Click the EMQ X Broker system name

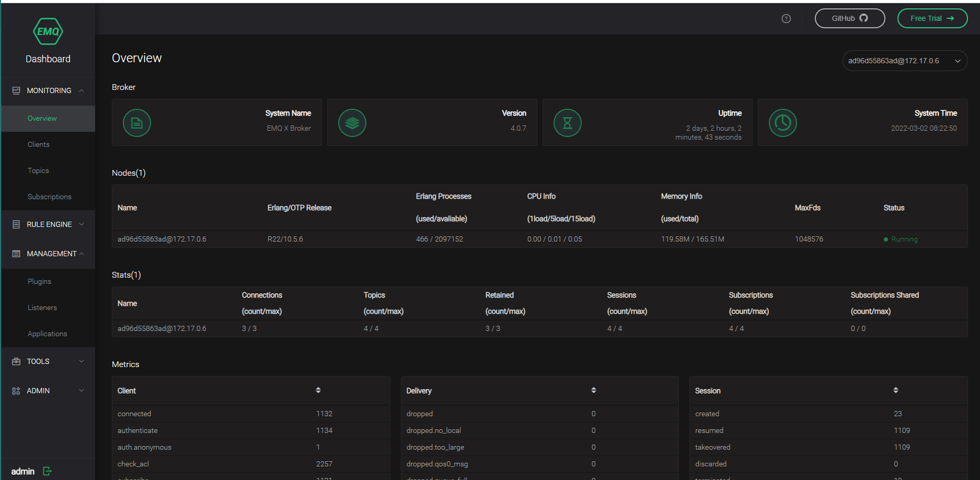click(x=289, y=128)
